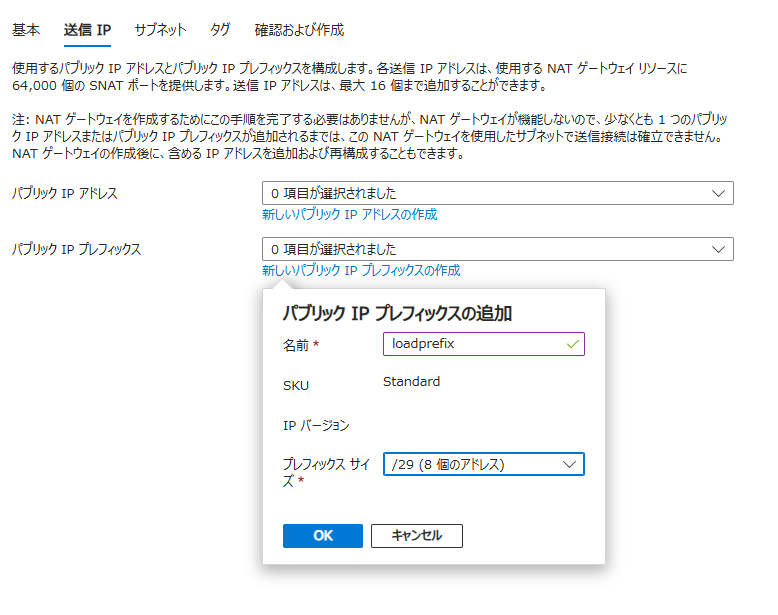Click the green validation checkmark in 名前 field
The width and height of the screenshot is (778, 615).
(573, 343)
